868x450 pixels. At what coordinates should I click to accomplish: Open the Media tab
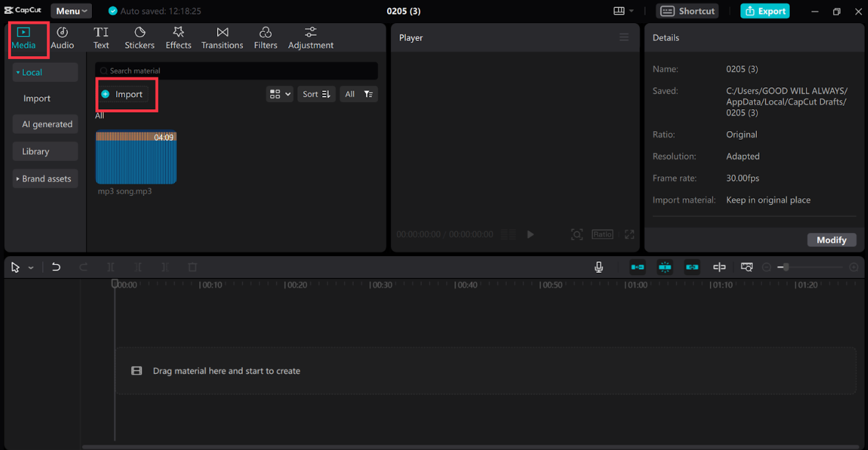pyautogui.click(x=24, y=38)
